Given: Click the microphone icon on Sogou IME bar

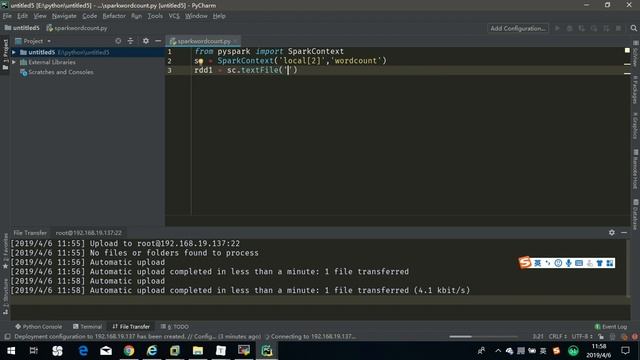Looking at the screenshot, I should [569, 263].
